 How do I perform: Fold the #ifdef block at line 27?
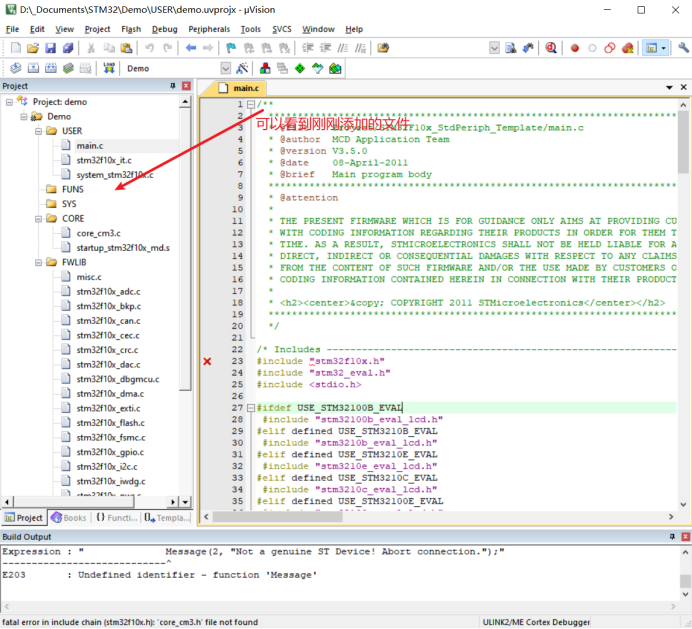[251, 408]
